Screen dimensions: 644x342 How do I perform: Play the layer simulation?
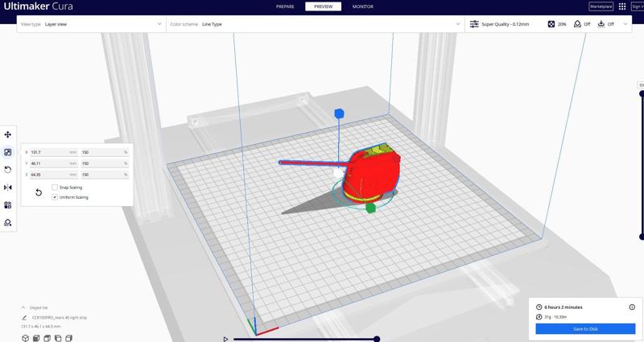coord(225,339)
